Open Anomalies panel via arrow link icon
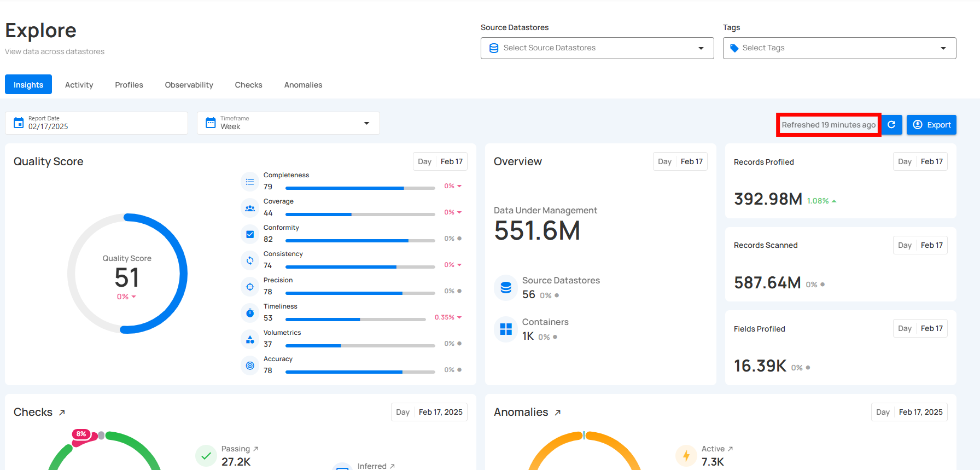The width and height of the screenshot is (980, 470). [557, 413]
